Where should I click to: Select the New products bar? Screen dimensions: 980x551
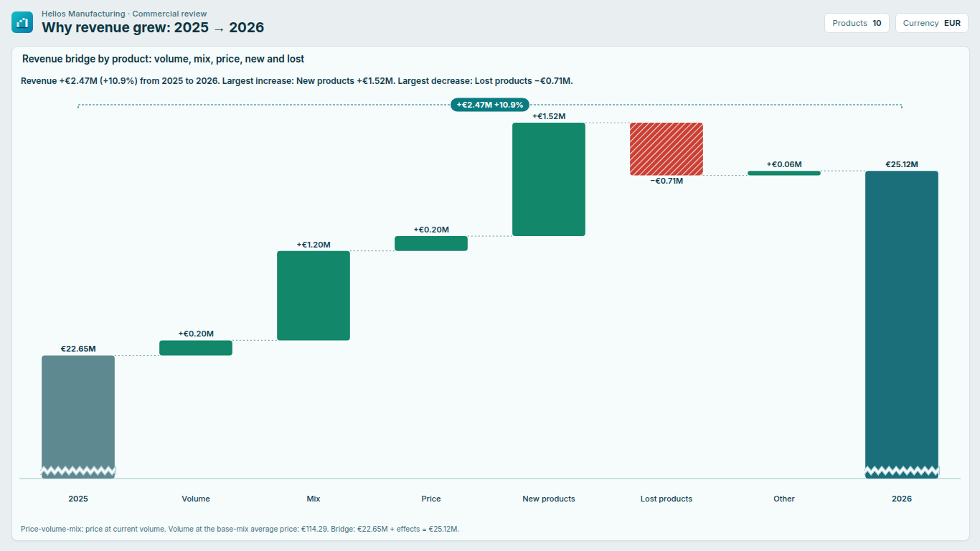[x=549, y=179]
